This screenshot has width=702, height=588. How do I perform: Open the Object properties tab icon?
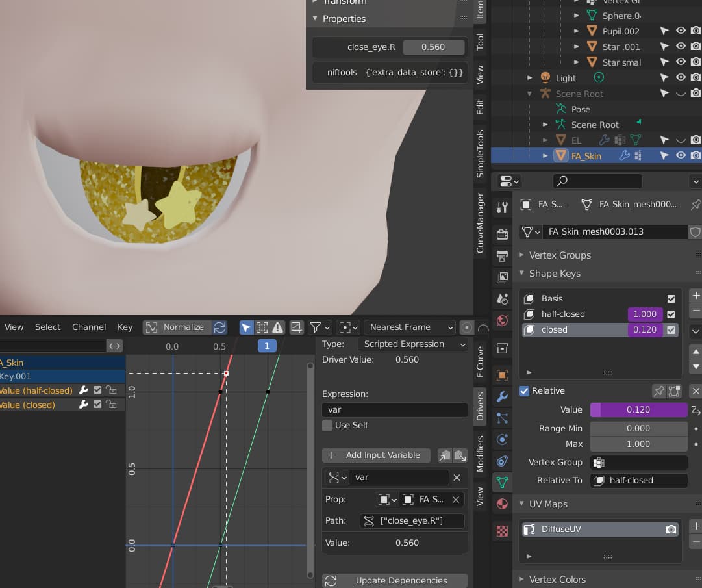(x=502, y=376)
